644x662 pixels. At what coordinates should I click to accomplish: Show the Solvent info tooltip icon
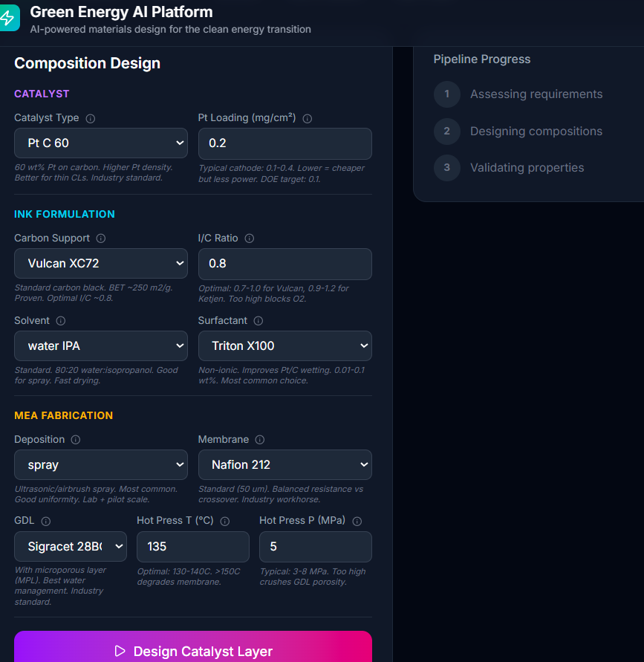click(x=61, y=321)
